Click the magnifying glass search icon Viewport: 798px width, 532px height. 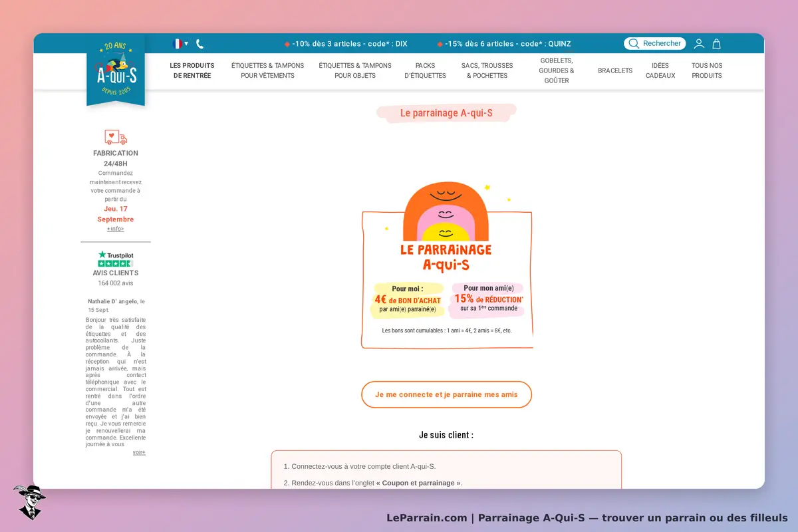634,43
